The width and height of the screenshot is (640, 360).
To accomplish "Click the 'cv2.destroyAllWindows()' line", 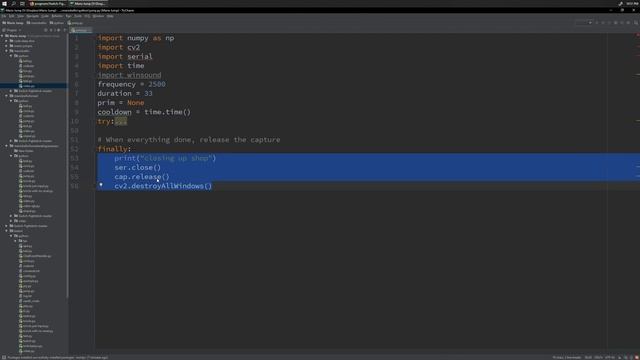I will point(163,186).
